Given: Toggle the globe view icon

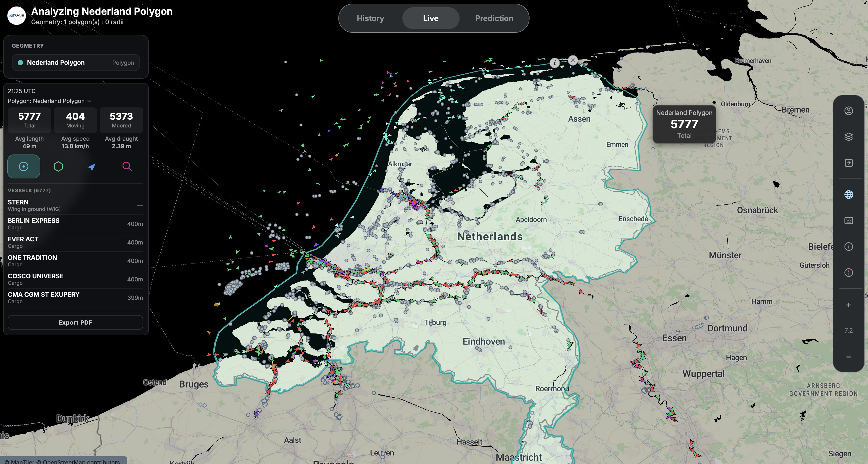Looking at the screenshot, I should [848, 195].
